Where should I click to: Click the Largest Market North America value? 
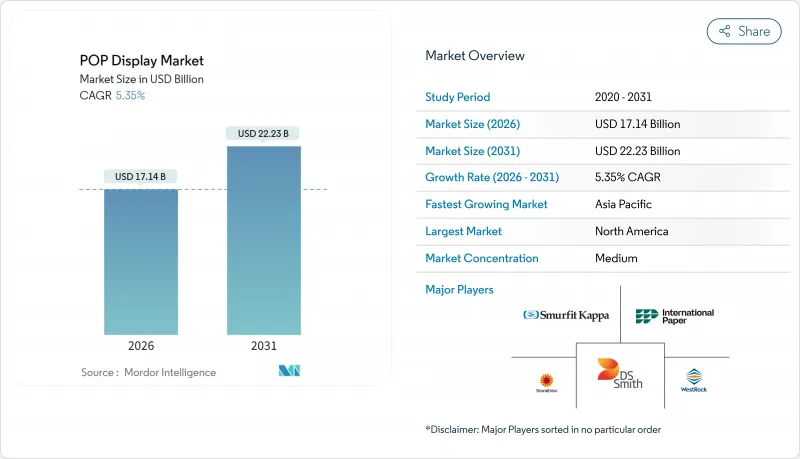coord(632,231)
